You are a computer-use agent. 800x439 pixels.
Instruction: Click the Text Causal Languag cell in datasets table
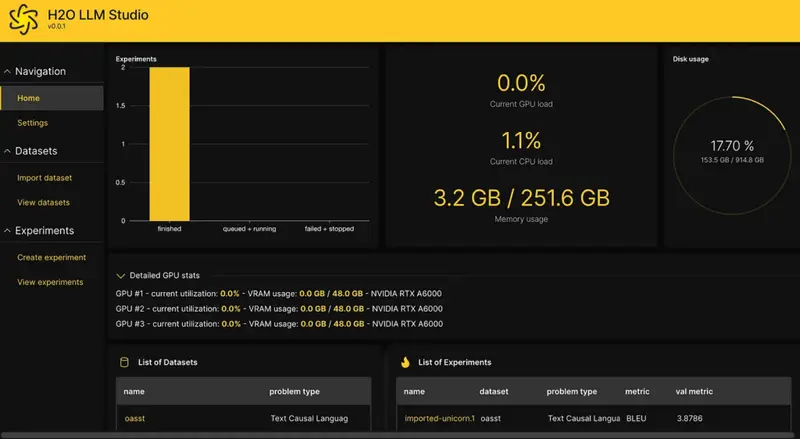[309, 418]
